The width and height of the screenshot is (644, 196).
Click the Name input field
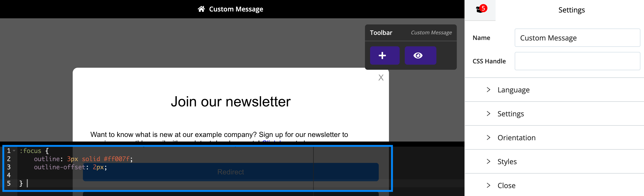pyautogui.click(x=577, y=38)
